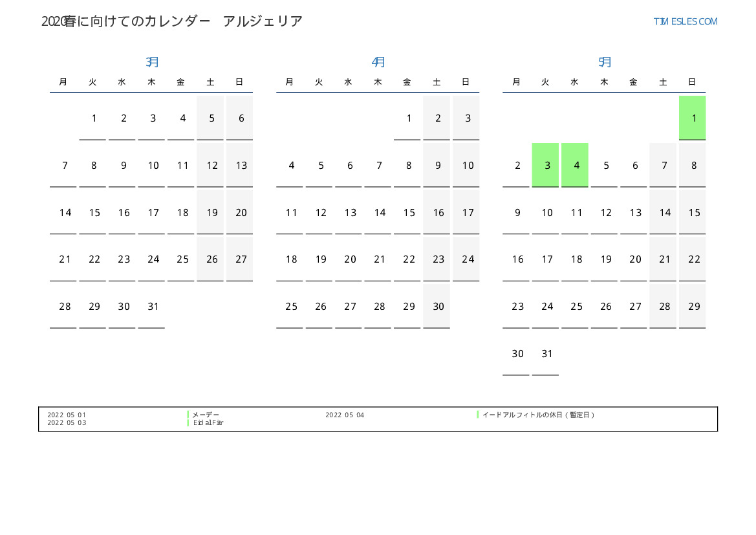Click the 5月 month heading
Viewport: 756px width, 535px height.
(x=605, y=62)
